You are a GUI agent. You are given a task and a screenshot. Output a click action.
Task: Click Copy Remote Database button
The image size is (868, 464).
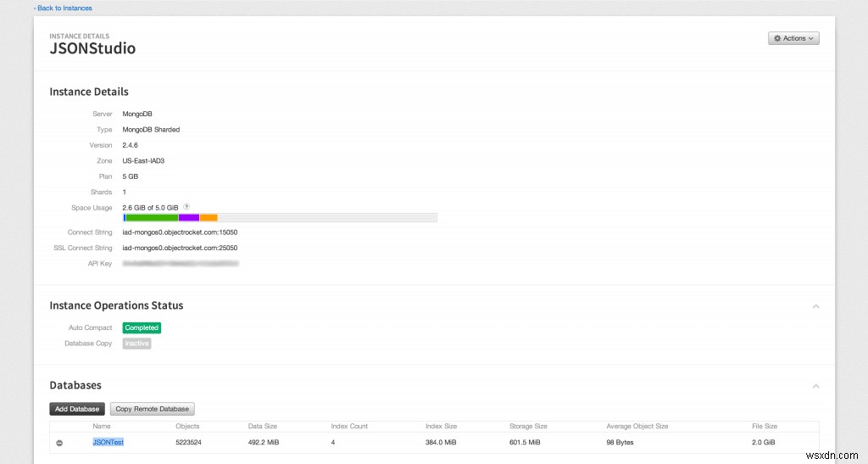pos(153,409)
